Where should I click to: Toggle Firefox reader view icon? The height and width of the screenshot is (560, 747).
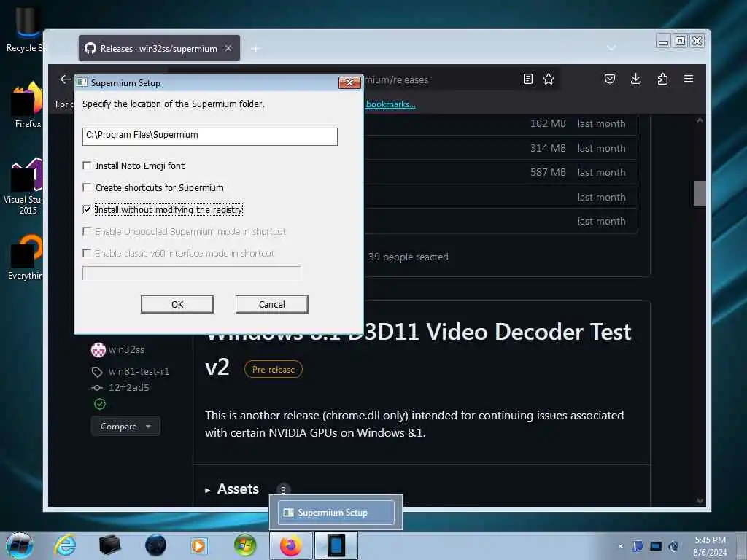(528, 79)
